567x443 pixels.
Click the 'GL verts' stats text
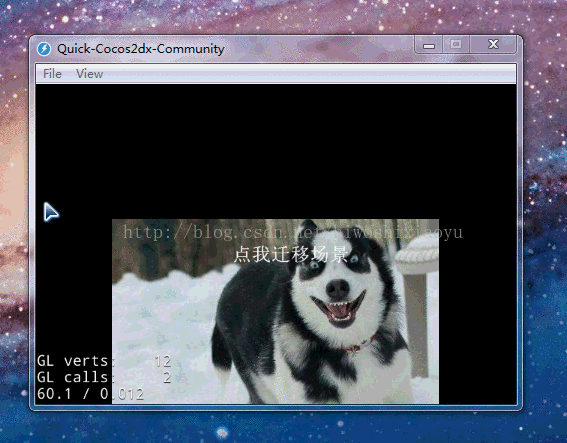pos(104,361)
